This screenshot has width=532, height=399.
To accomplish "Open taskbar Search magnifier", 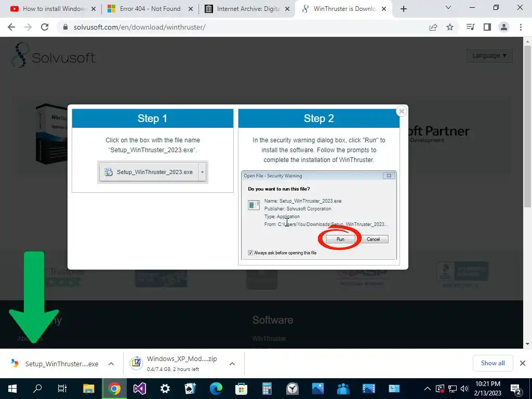I will pos(37,389).
